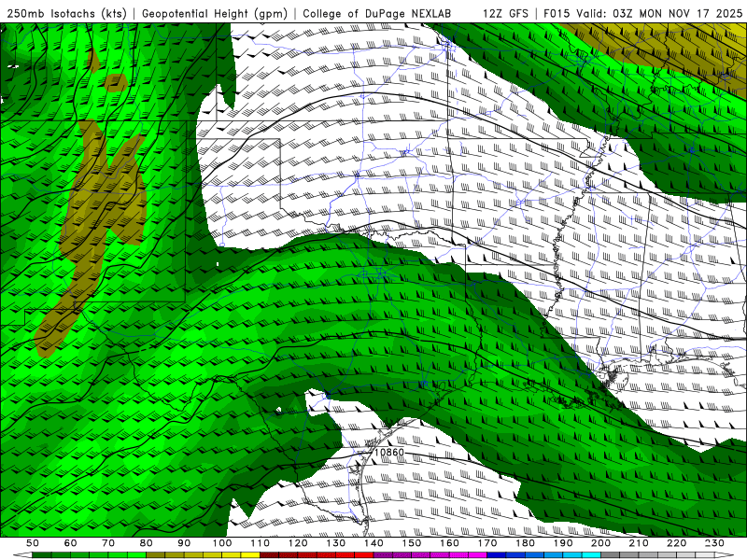747x560 pixels.
Task: Click the bright green swatch just before 80
Action: coord(136,554)
